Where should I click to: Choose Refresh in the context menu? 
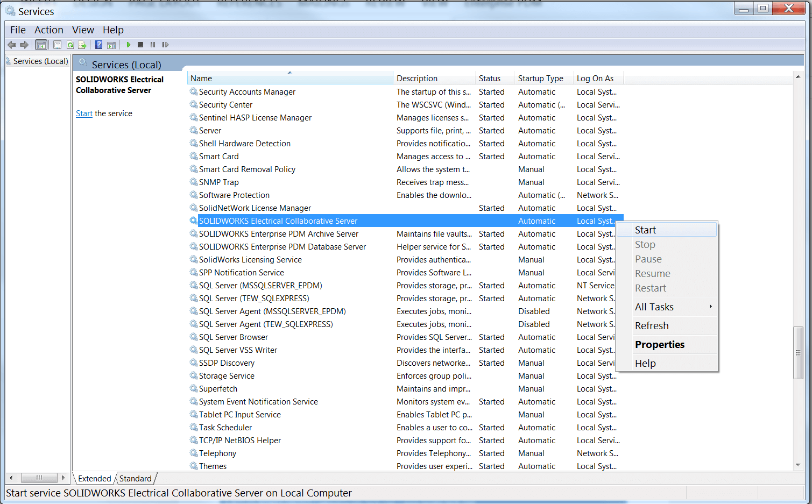pyautogui.click(x=667, y=325)
